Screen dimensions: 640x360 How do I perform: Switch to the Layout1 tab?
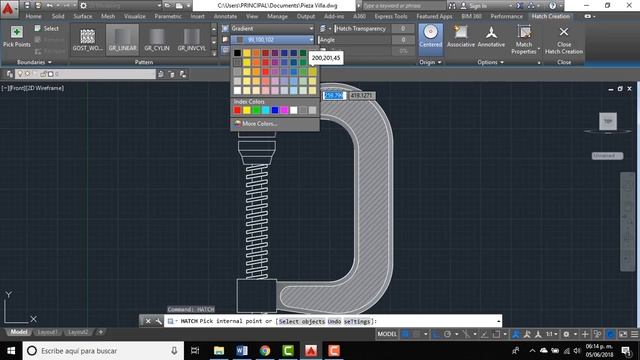pos(47,332)
